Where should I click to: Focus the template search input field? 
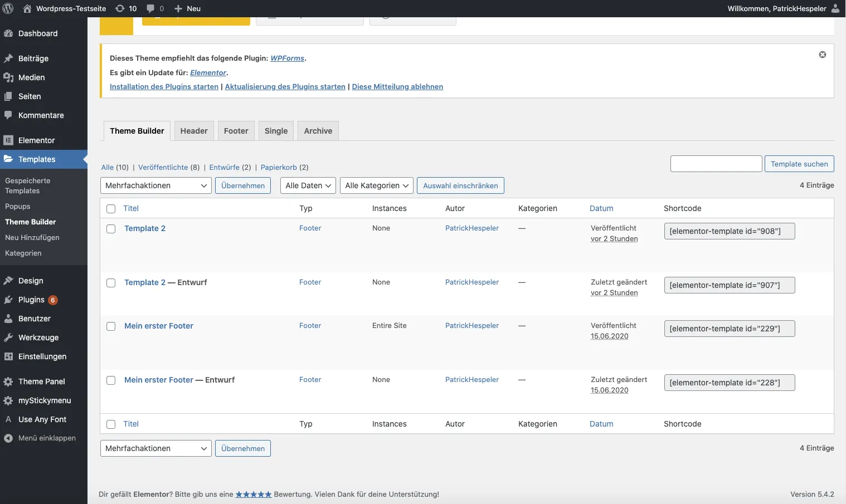716,164
